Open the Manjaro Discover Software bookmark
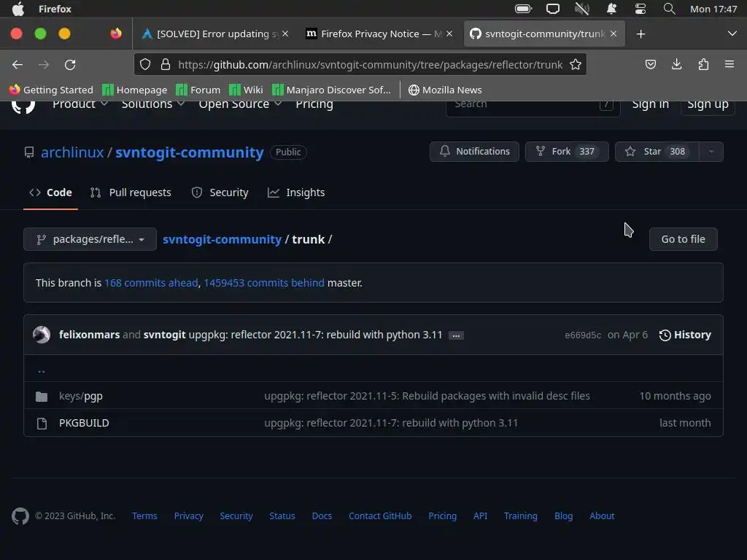The width and height of the screenshot is (747, 560). (331, 90)
